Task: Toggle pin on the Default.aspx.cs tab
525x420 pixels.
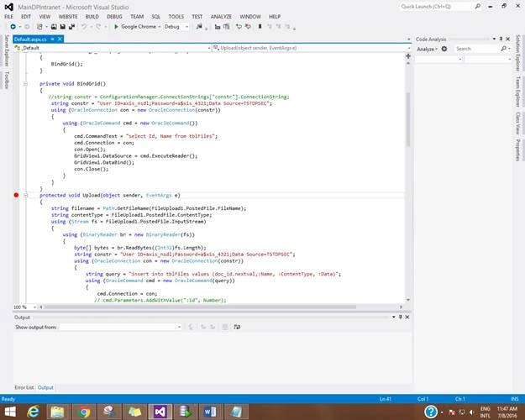Action: click(x=53, y=39)
